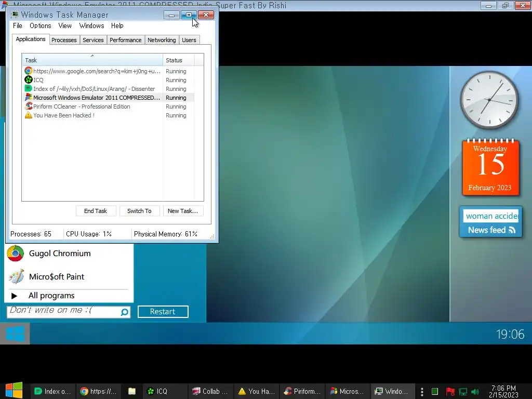Open the Piriform taskbar button
This screenshot has width=532, height=399.
pyautogui.click(x=302, y=391)
